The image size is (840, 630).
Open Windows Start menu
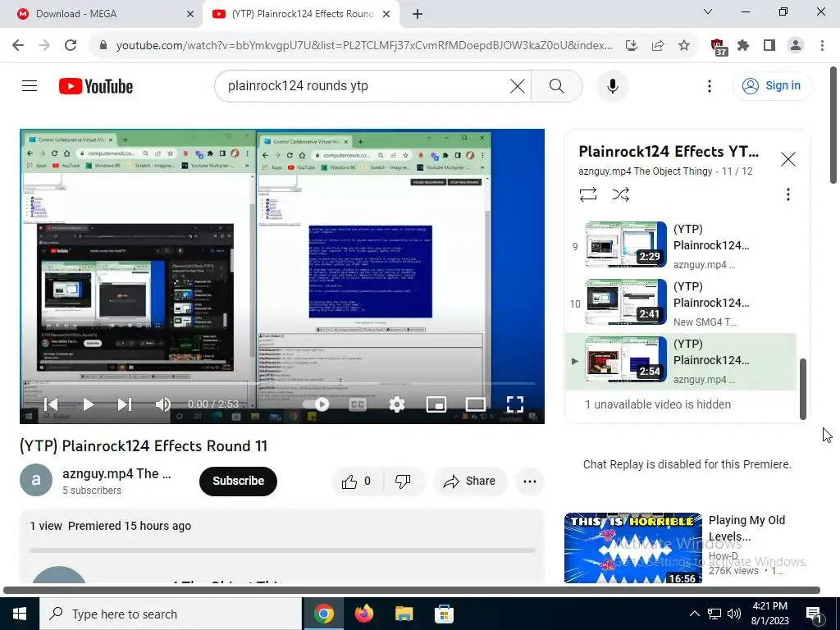pyautogui.click(x=20, y=614)
